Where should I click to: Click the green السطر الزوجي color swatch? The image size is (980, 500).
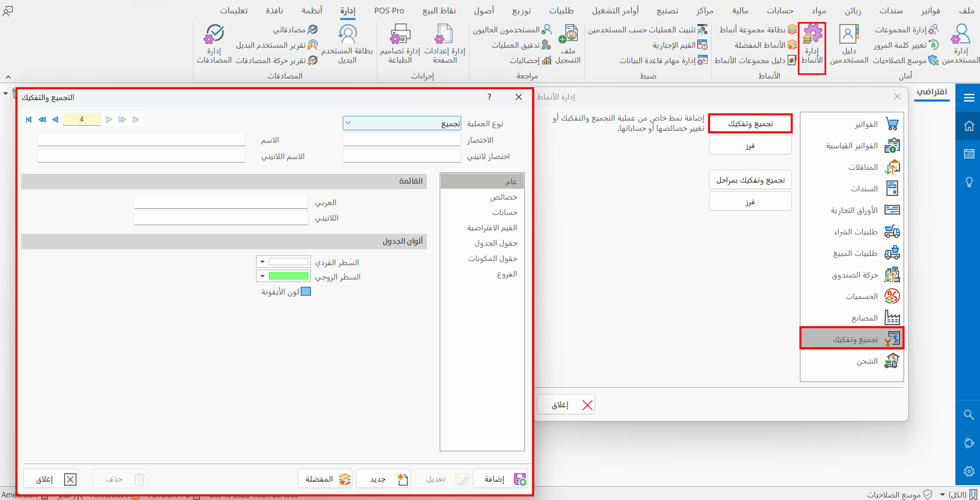point(289,276)
